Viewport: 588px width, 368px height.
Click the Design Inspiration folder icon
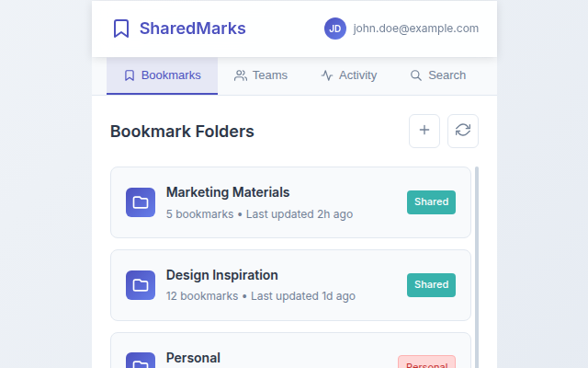click(141, 285)
